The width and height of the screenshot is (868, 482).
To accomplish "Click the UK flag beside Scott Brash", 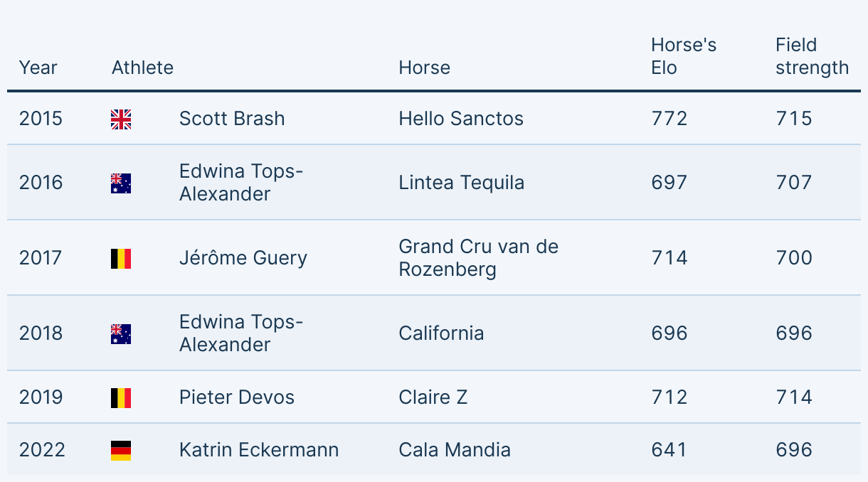I will [121, 119].
